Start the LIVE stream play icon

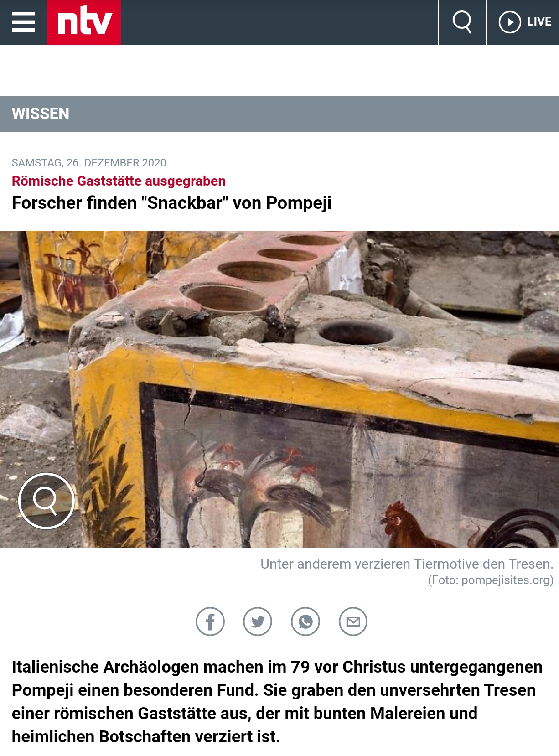[510, 22]
